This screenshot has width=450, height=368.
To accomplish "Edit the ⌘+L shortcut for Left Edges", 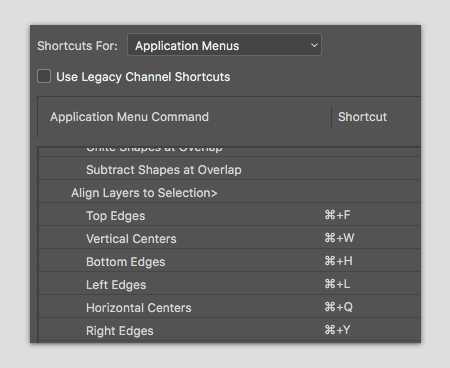I will click(337, 284).
